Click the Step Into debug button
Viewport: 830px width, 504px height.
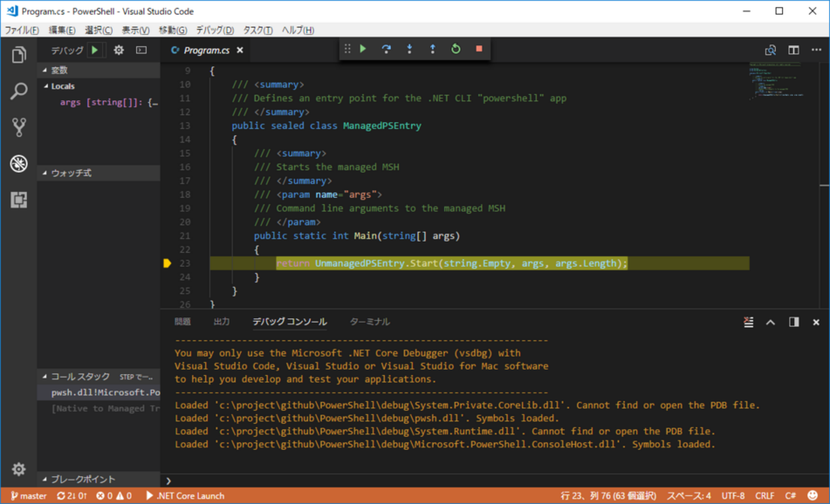click(409, 49)
